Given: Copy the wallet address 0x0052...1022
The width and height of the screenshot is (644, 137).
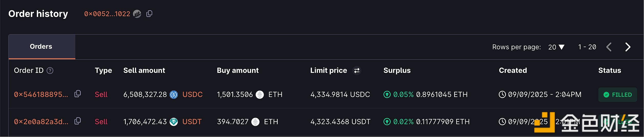Looking at the screenshot, I should (149, 14).
